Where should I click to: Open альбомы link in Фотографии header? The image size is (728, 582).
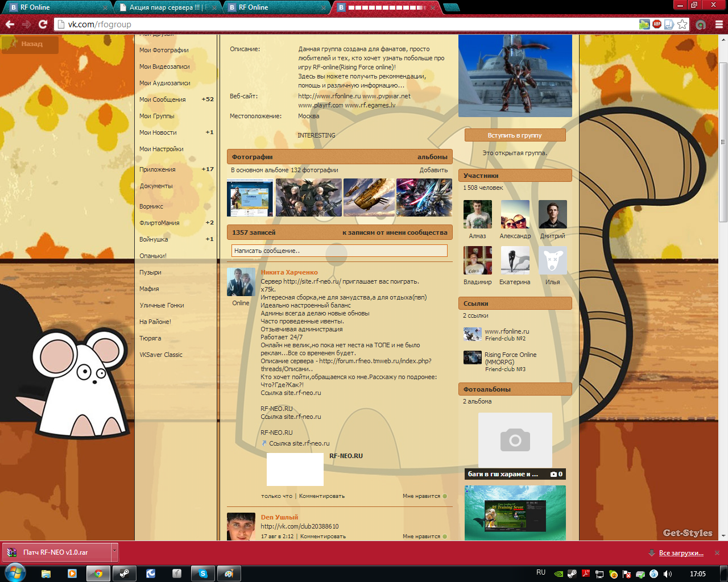coord(432,157)
